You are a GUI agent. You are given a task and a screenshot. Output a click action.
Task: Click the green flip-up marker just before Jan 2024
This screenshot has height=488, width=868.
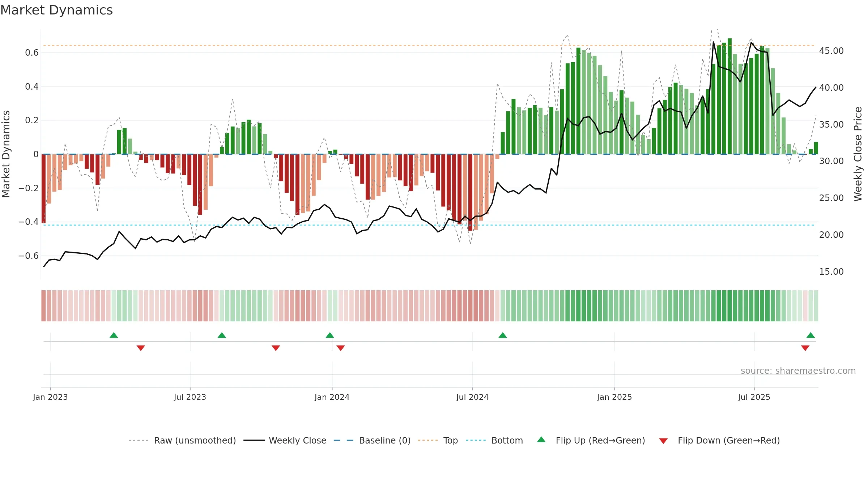coord(330,335)
